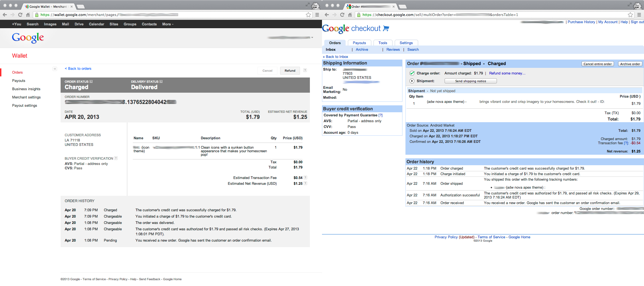
Task: Open Chrome menu in Checkout window
Action: 639,15
